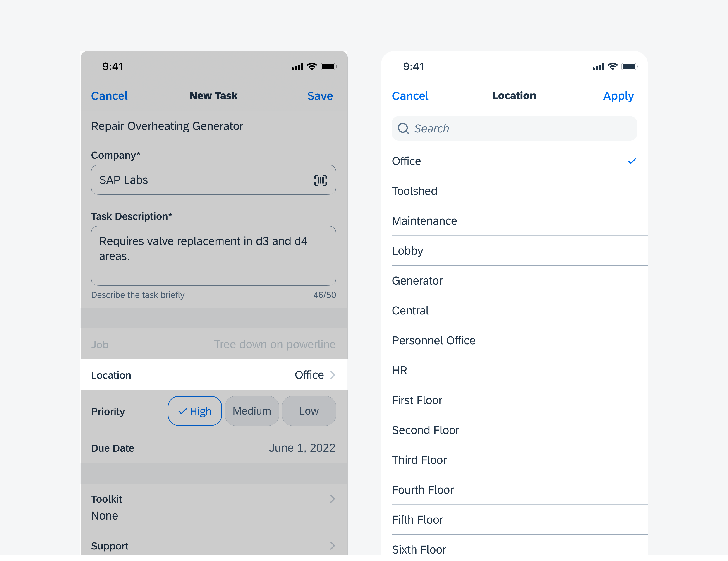Tap the WiFi status icon in status bar
This screenshot has height=561, width=728.
[x=310, y=65]
